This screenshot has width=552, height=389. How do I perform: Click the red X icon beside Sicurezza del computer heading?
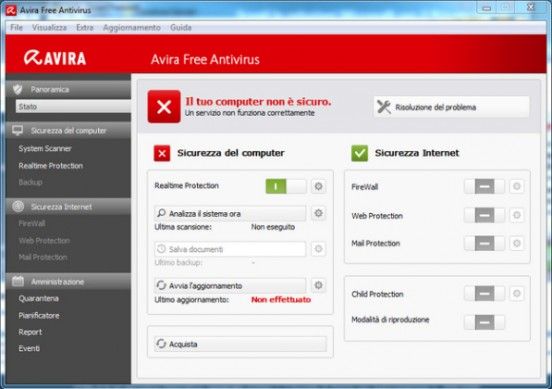pos(162,153)
